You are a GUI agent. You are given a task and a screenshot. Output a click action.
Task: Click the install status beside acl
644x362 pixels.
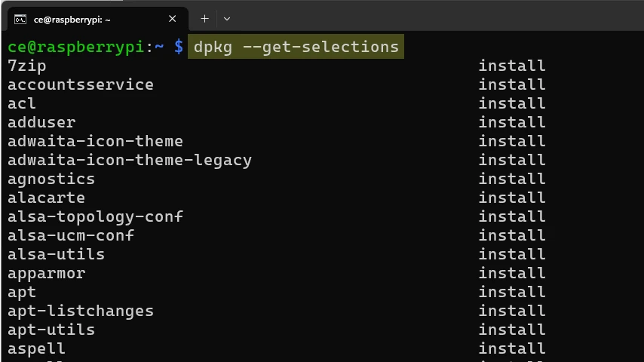511,103
